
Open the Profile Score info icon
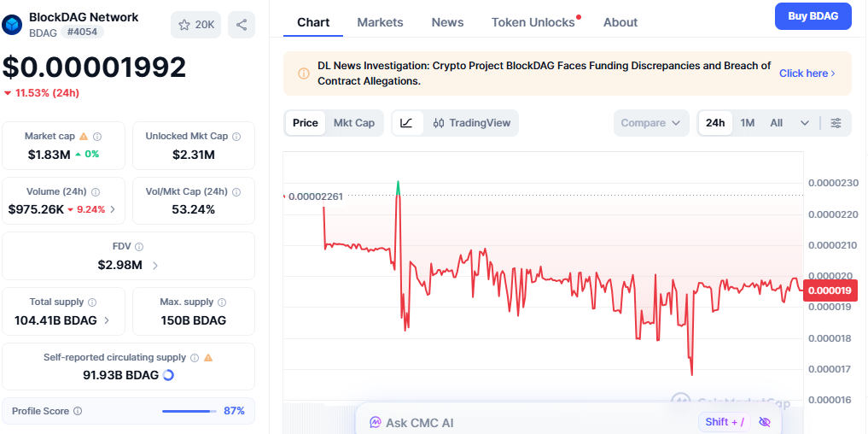pos(78,411)
